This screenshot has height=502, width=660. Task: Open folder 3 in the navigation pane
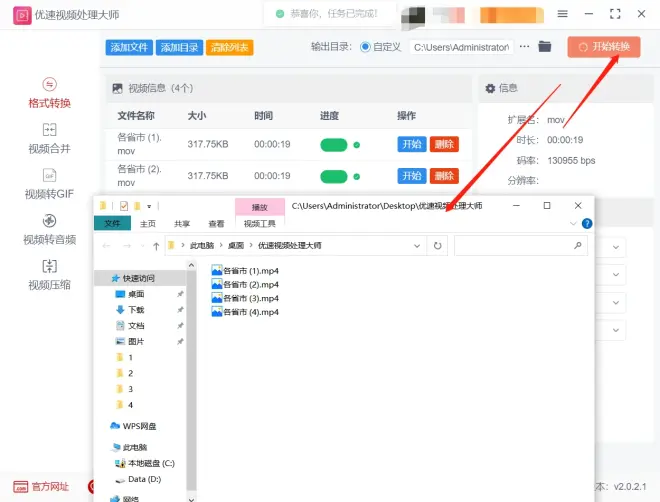130,389
